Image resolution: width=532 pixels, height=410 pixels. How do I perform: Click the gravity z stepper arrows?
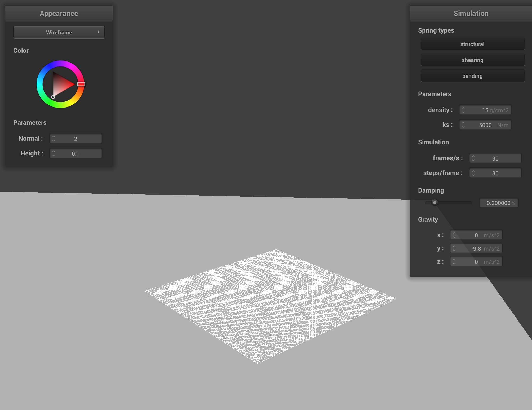pyautogui.click(x=454, y=261)
